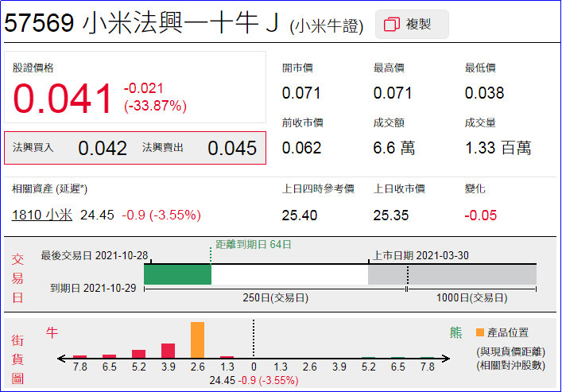Click the (相關對沖股數) legend text
This screenshot has height=392, width=562.
click(x=511, y=366)
